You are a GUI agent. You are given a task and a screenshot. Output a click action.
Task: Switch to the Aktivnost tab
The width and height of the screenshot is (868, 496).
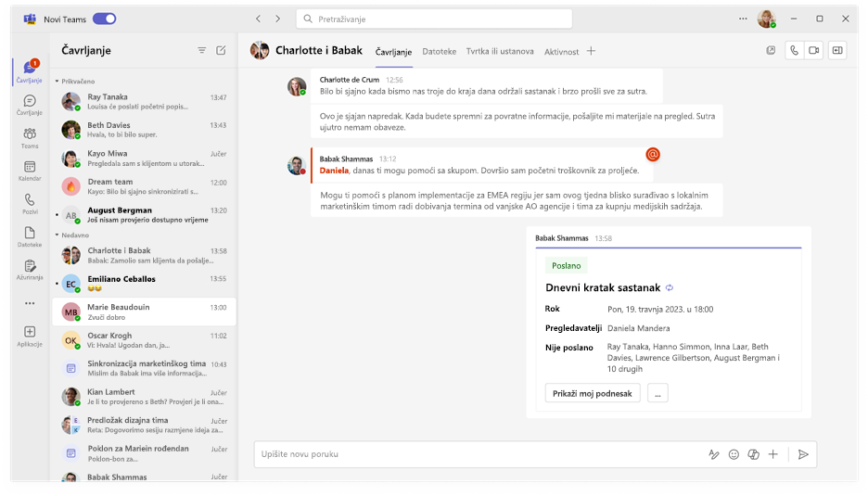pyautogui.click(x=561, y=52)
